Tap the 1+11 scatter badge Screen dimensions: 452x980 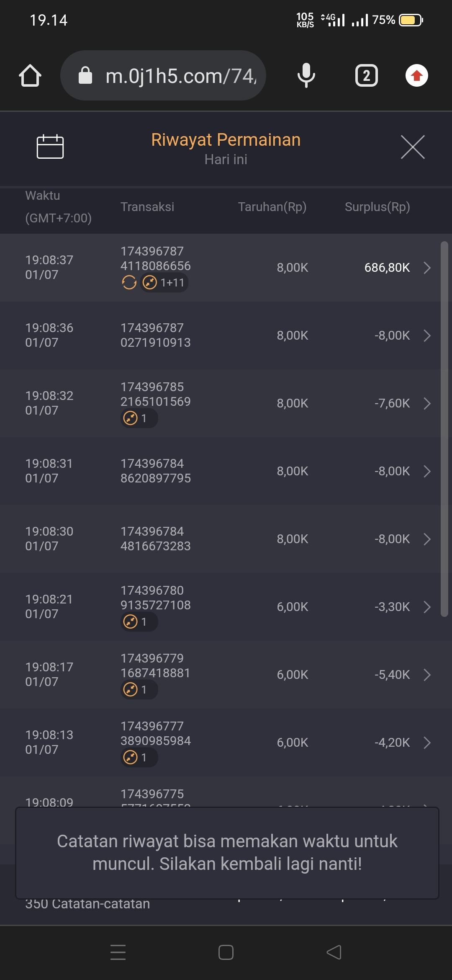point(164,283)
